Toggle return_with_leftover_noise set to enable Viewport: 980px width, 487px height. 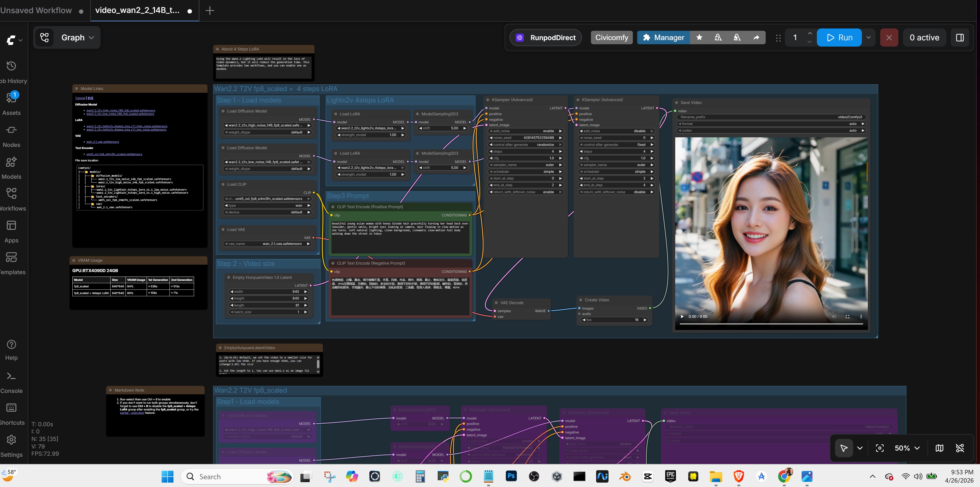tap(526, 192)
